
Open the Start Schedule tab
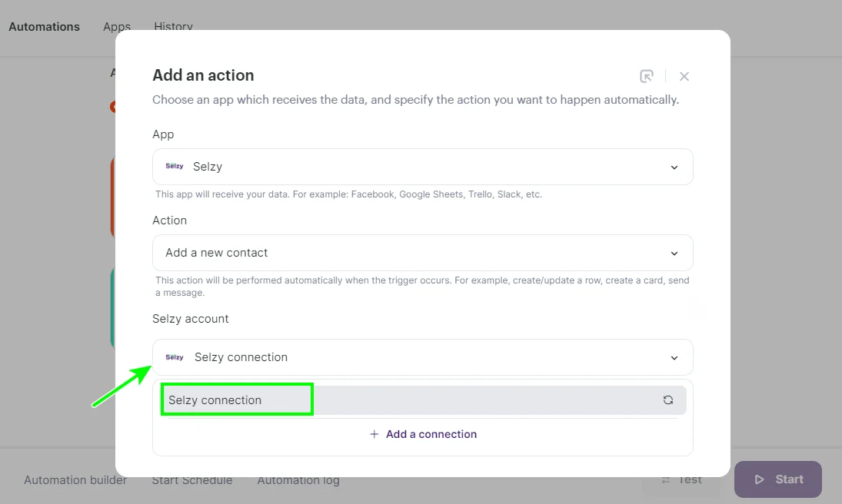(191, 479)
